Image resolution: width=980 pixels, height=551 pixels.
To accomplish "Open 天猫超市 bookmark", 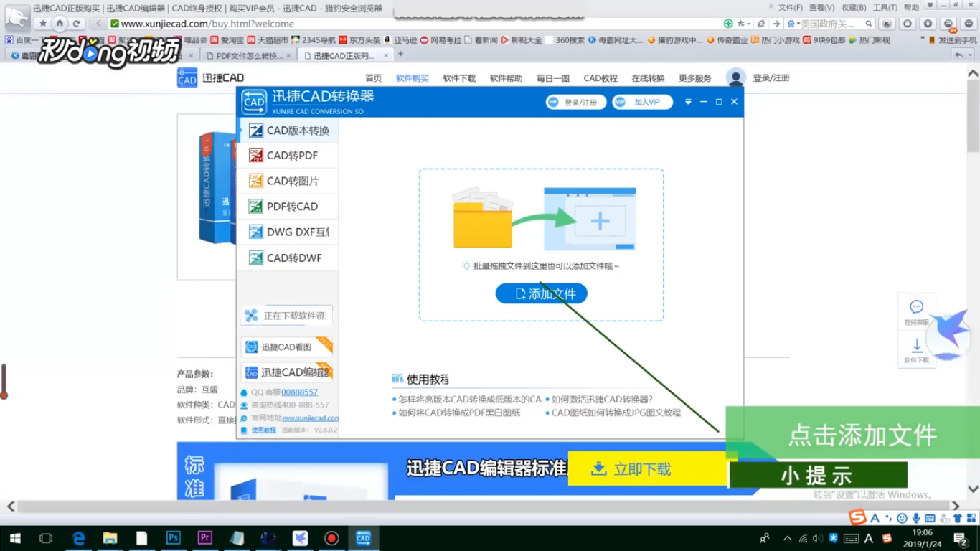I will pyautogui.click(x=268, y=40).
